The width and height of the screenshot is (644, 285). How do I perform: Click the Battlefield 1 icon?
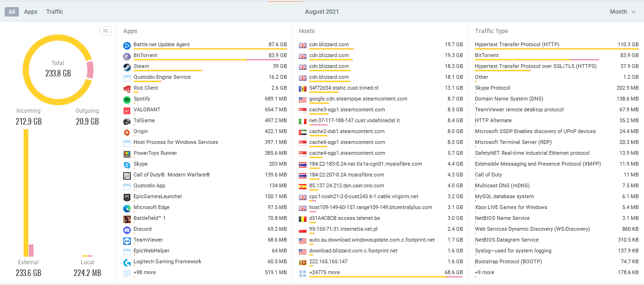tap(127, 219)
